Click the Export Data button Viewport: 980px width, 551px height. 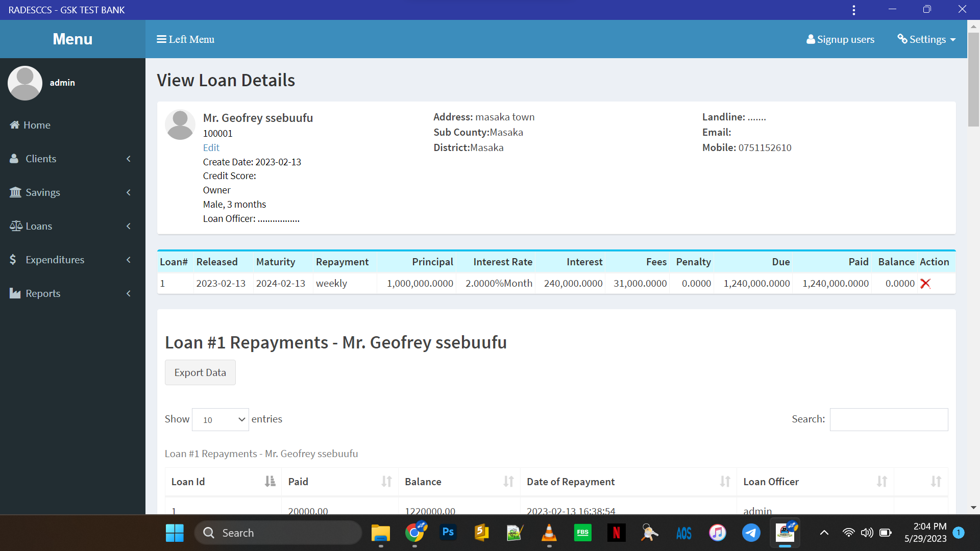click(200, 372)
